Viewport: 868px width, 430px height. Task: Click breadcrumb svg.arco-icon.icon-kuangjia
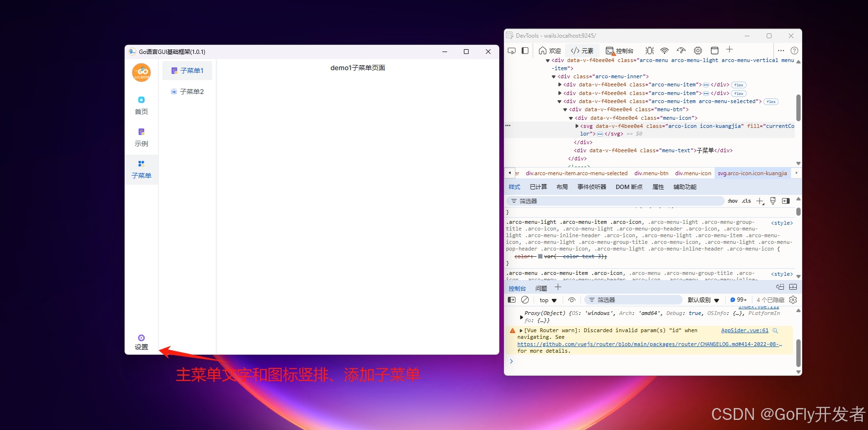point(752,173)
